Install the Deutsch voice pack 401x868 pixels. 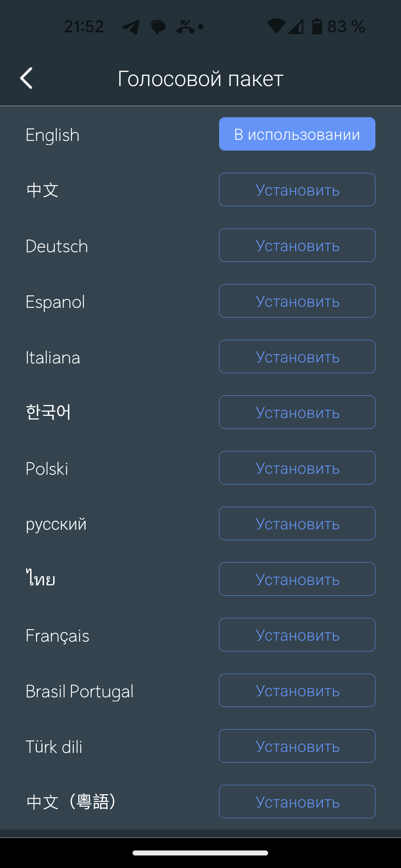tap(297, 245)
